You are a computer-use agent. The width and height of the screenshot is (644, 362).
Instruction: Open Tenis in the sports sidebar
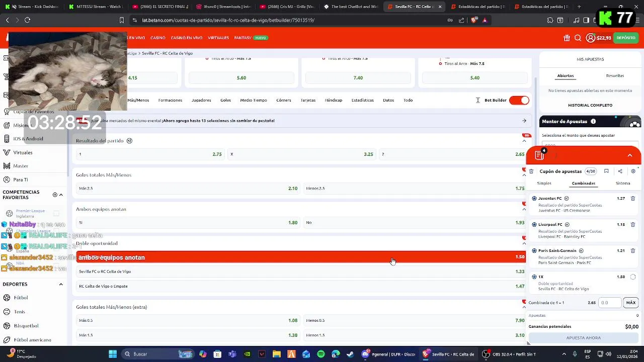pos(20,312)
